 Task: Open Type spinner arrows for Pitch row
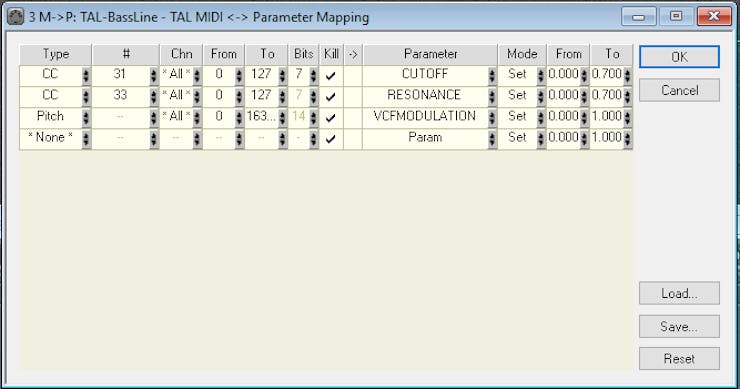(86, 118)
